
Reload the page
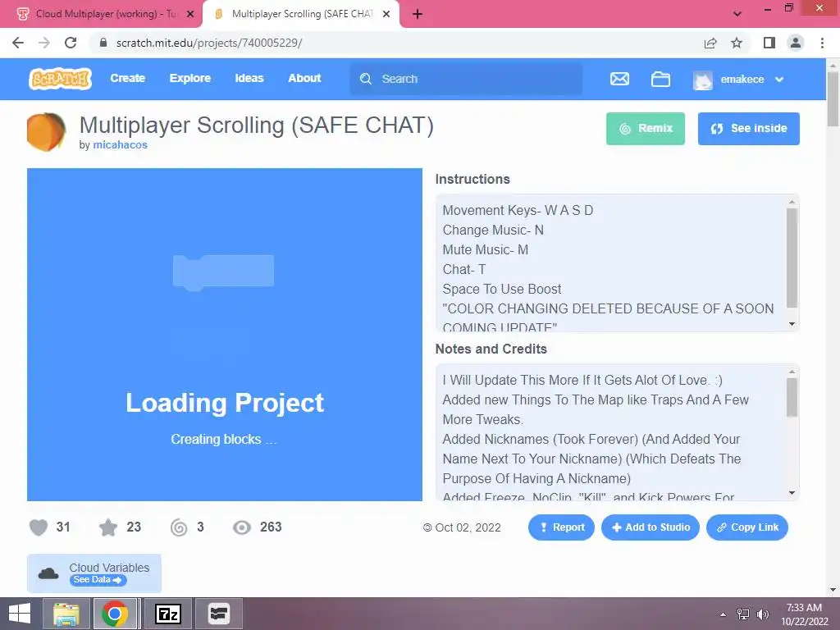(71, 43)
